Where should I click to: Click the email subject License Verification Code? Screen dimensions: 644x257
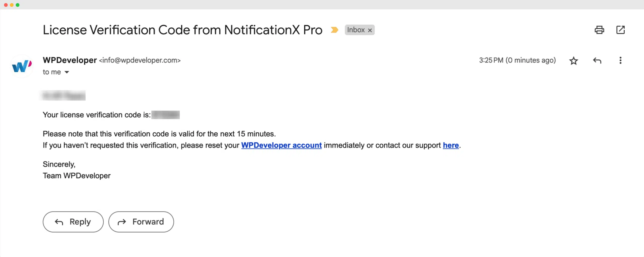[x=183, y=30]
